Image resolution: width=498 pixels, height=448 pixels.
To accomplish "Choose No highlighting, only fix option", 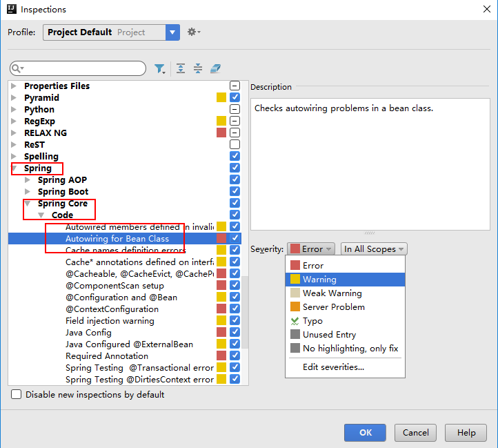I will [345, 349].
